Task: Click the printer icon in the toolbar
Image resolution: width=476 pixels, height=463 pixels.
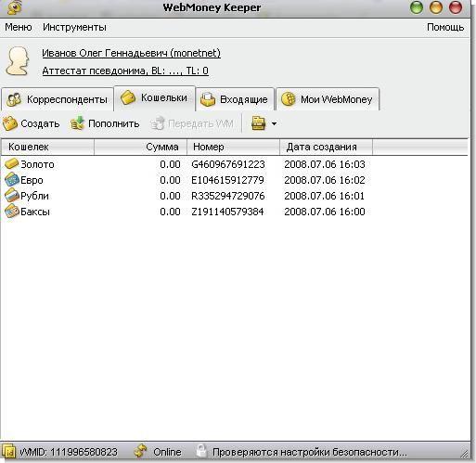Action: click(259, 123)
